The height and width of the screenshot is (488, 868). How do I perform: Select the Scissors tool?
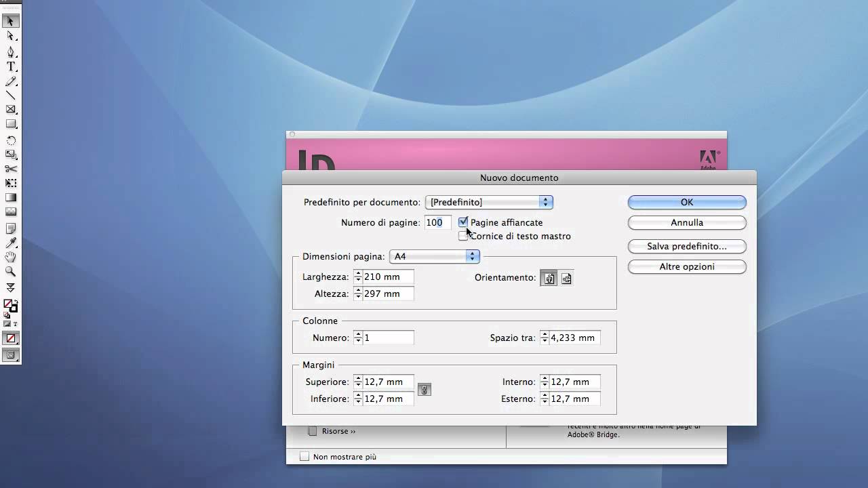11,169
